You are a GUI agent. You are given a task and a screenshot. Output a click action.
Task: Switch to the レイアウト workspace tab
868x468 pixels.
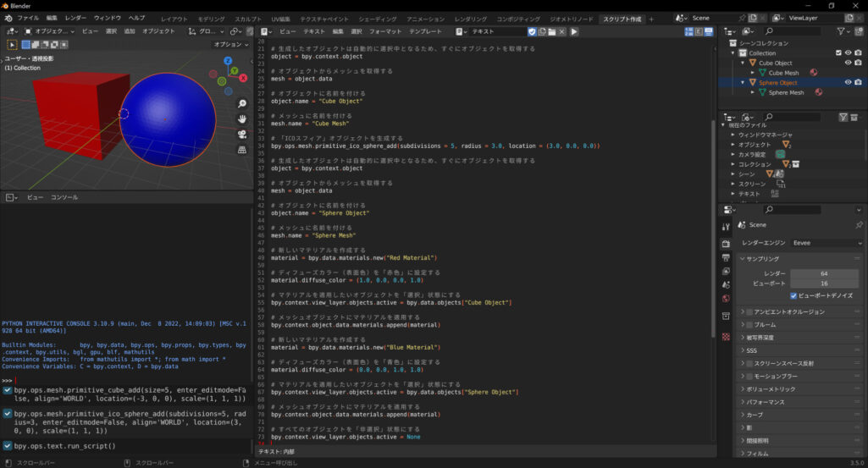pyautogui.click(x=174, y=19)
